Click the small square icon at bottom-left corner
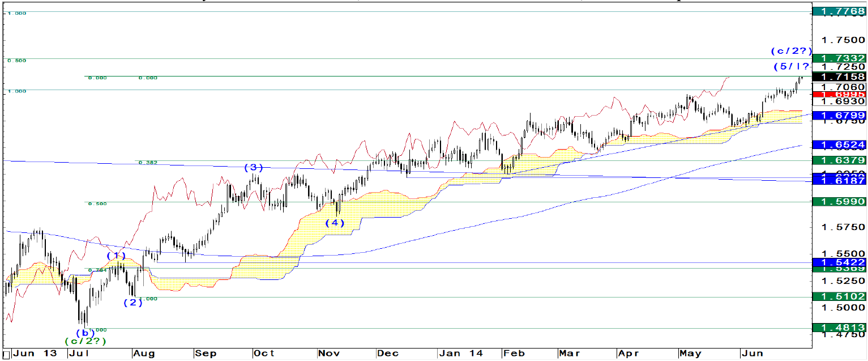This screenshot has width=868, height=361. coord(6,355)
